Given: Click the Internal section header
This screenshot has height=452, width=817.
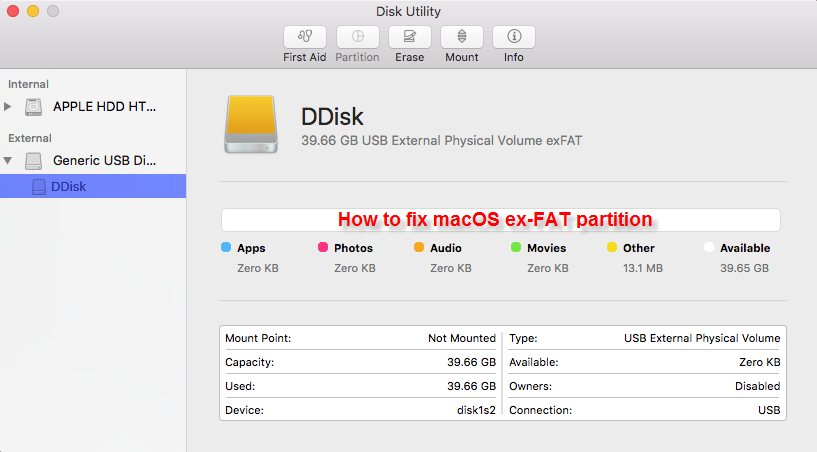Looking at the screenshot, I should [x=28, y=84].
